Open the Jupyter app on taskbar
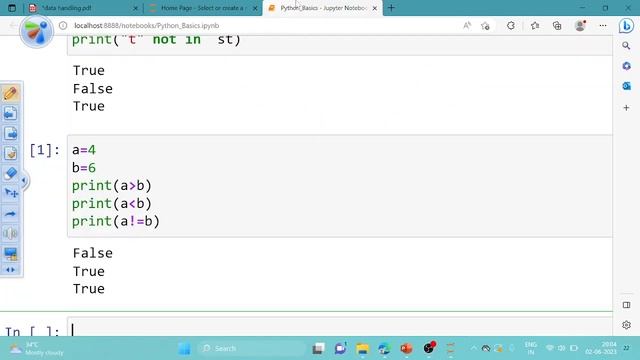 coord(451,348)
